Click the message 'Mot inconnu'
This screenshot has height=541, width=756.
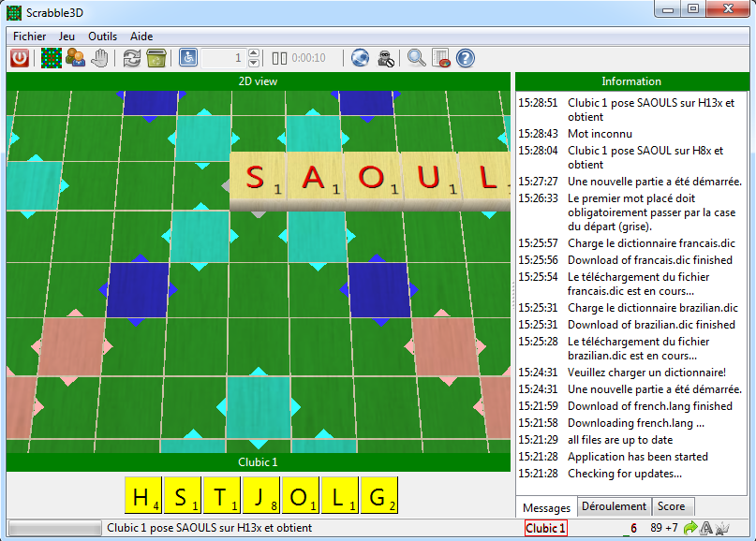[600, 134]
